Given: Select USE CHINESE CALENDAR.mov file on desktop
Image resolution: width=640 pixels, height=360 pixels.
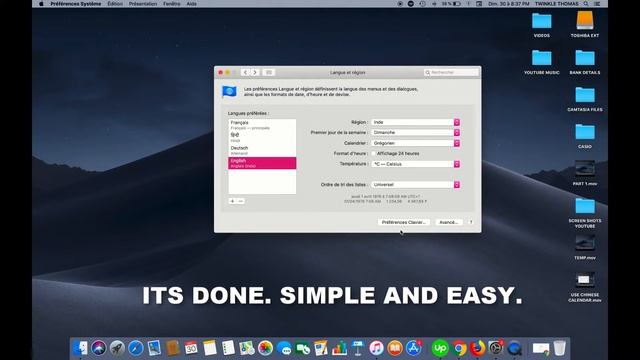Looking at the screenshot, I should click(x=584, y=280).
